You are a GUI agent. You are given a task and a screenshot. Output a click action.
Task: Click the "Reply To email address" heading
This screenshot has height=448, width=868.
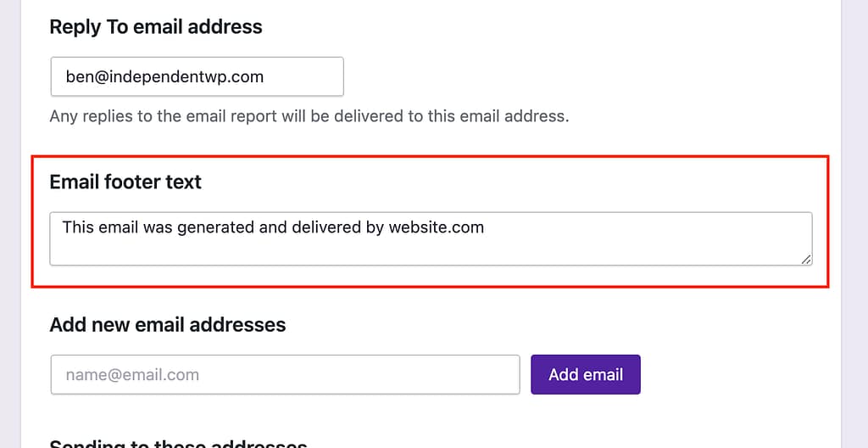coord(156,27)
